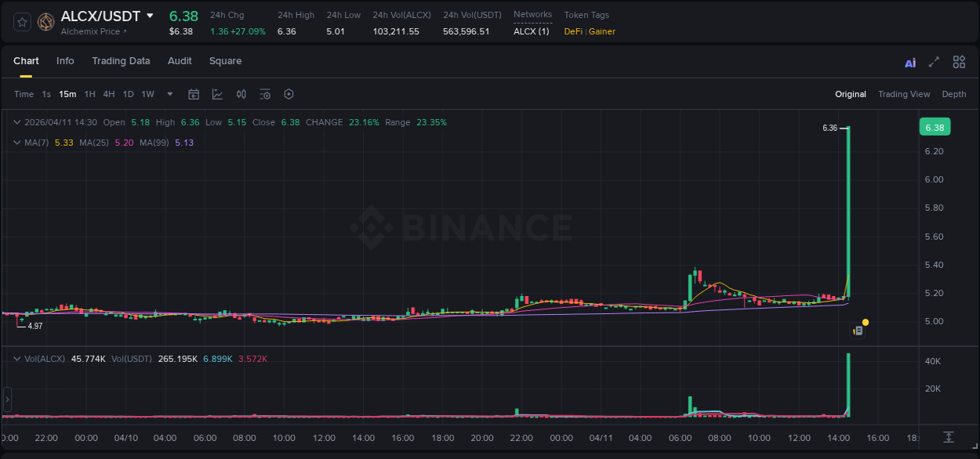Viewport: 980px width, 459px height.
Task: Set the interval to 1H
Action: (89, 94)
